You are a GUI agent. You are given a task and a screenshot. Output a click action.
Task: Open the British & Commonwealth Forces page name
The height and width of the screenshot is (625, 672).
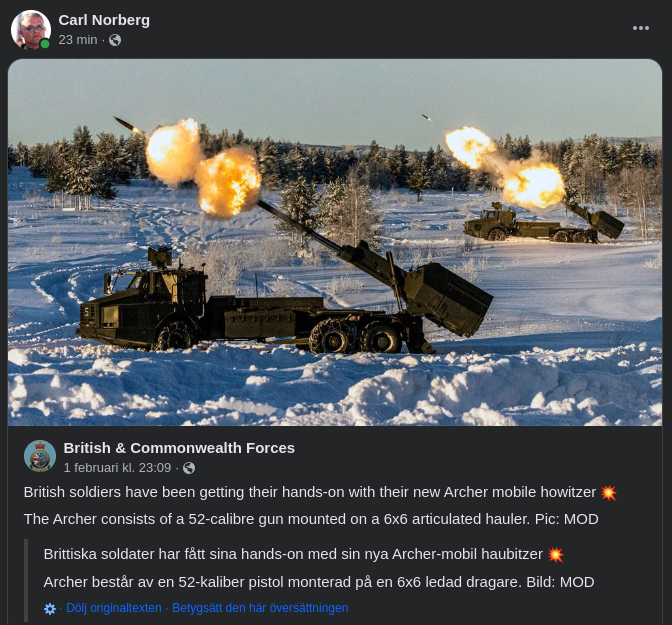pos(179,448)
